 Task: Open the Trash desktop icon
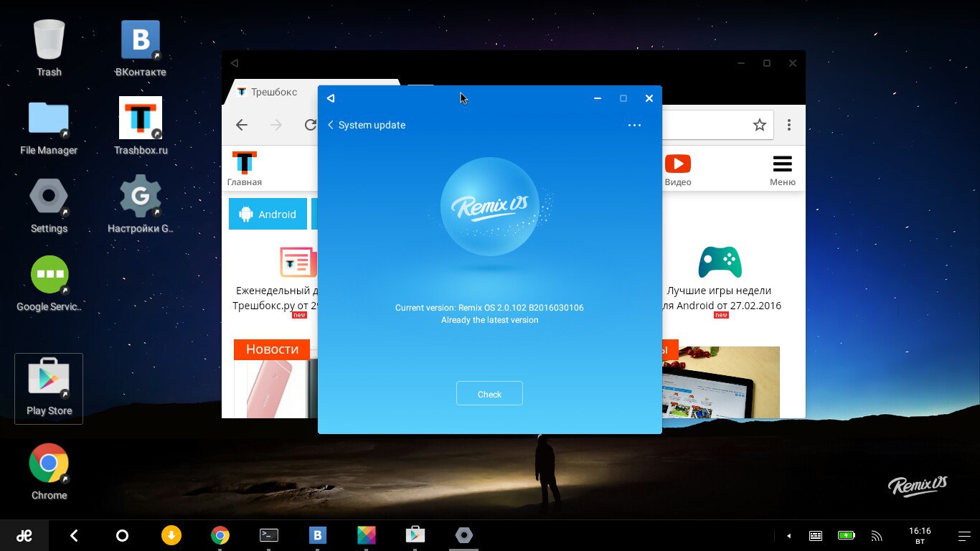(49, 47)
